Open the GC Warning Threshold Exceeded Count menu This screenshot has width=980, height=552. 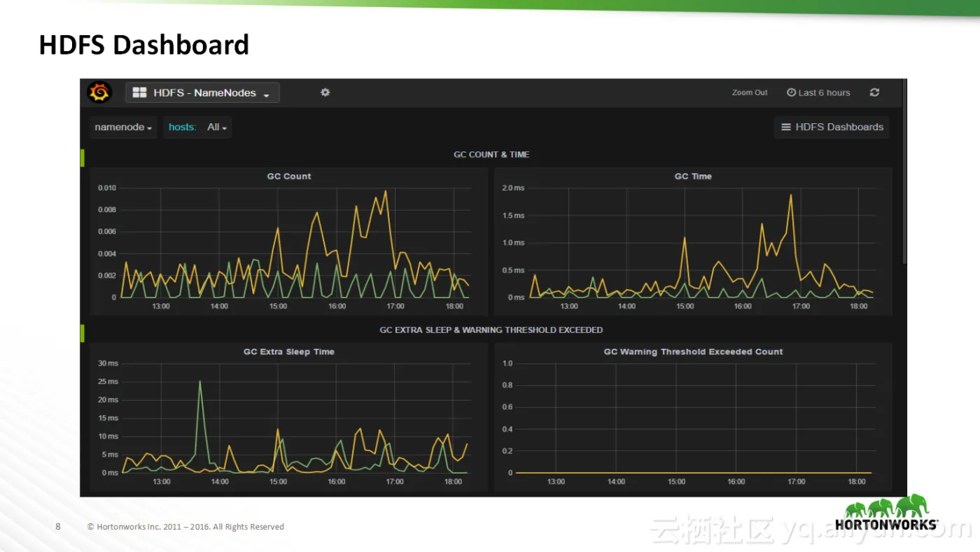click(x=693, y=352)
